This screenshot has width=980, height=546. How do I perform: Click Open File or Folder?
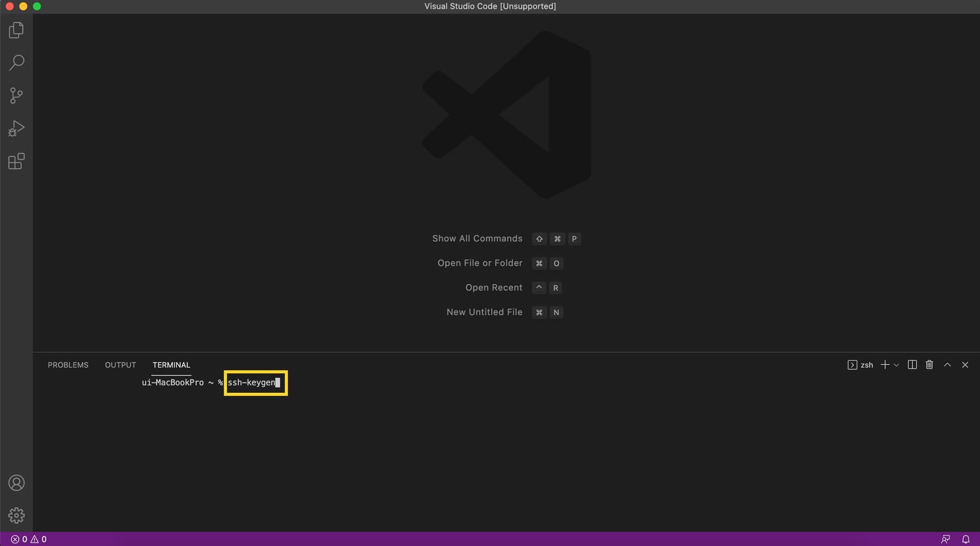coord(479,263)
